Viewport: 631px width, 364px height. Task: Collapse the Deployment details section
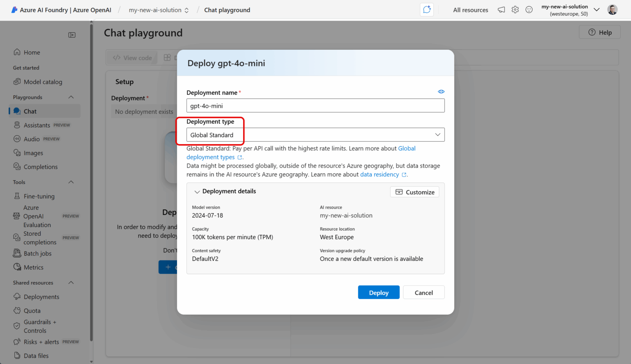pyautogui.click(x=197, y=191)
